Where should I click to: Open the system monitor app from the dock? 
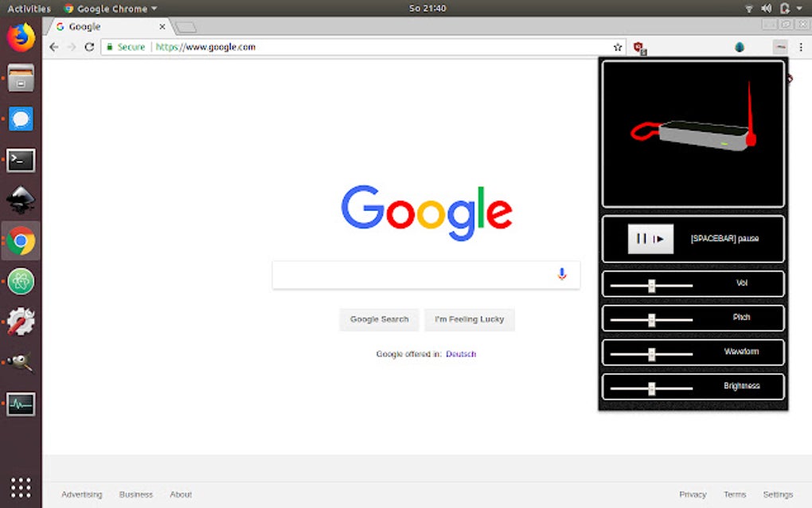tap(20, 404)
